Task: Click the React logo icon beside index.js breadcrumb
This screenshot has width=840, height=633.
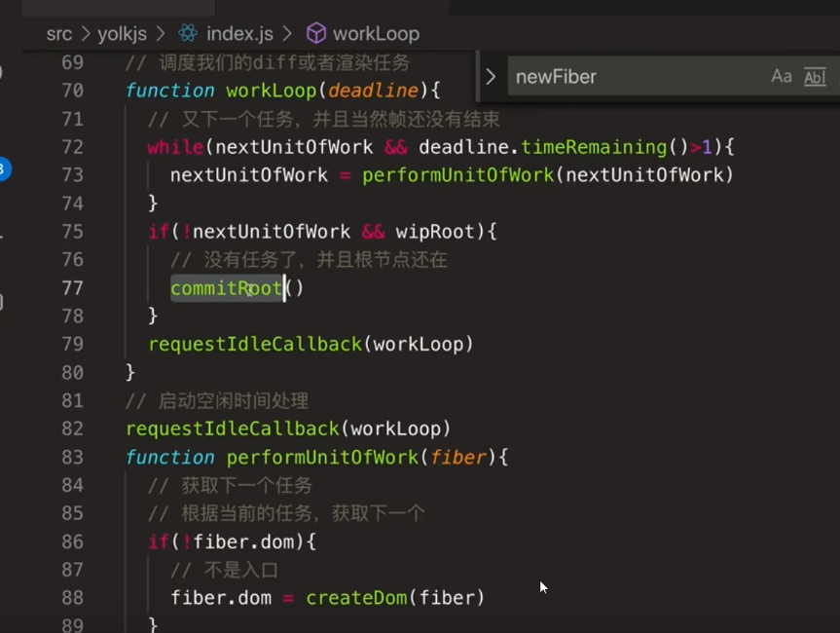Action: pos(185,33)
